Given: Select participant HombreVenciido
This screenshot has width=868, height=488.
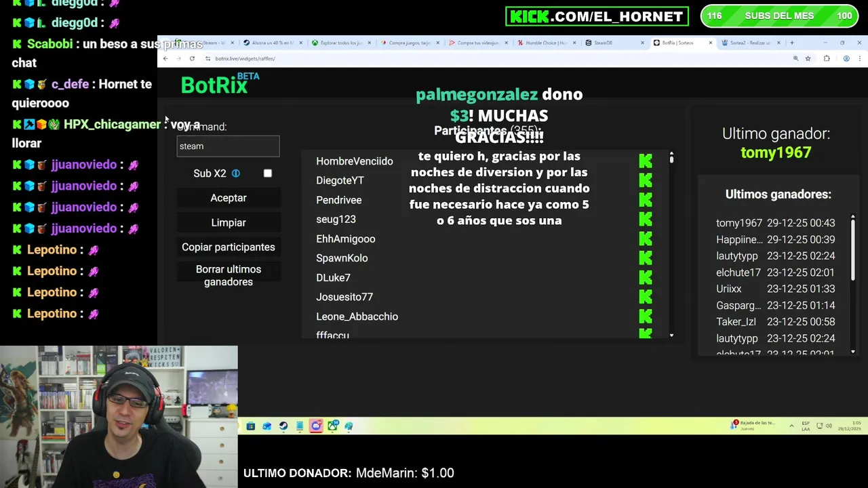Looking at the screenshot, I should click(x=355, y=161).
